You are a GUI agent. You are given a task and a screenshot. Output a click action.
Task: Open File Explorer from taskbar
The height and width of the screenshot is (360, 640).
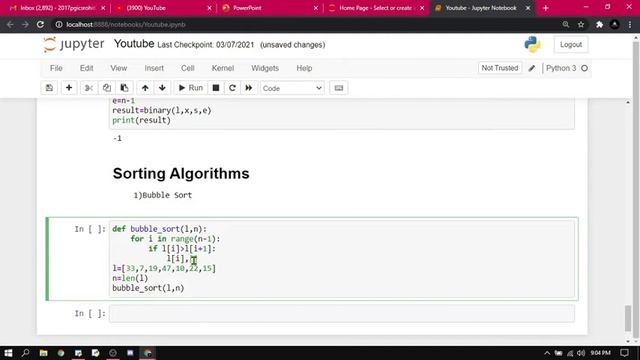(x=43, y=353)
